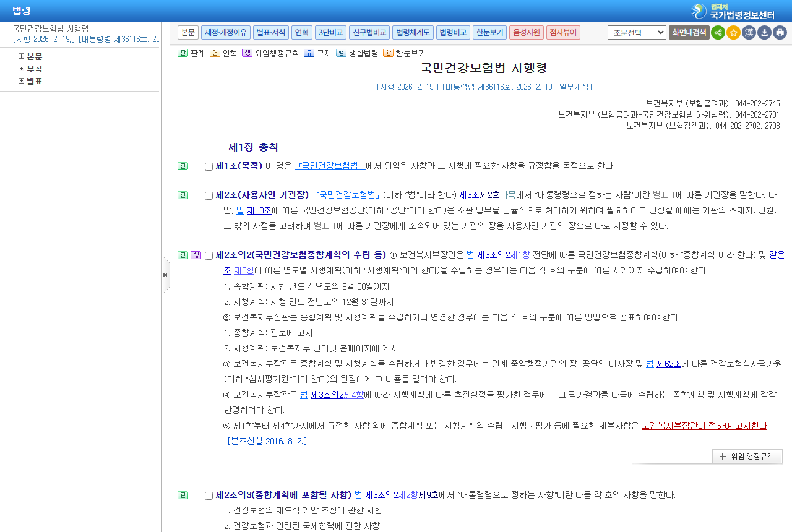Click the 생활법령 legend icon
792x532 pixels.
[x=341, y=53]
